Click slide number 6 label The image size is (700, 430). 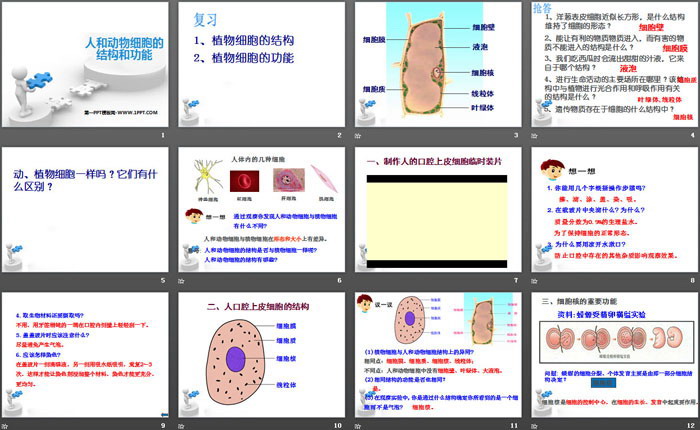pos(339,280)
